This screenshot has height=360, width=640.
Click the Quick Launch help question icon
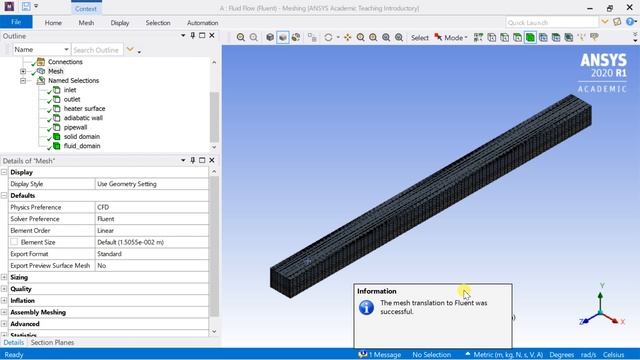(x=631, y=22)
